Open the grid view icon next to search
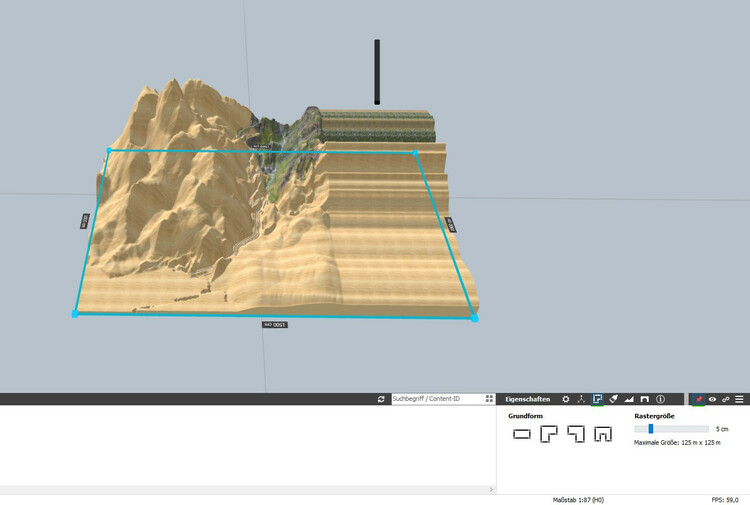Image resolution: width=750 pixels, height=505 pixels. pos(489,399)
